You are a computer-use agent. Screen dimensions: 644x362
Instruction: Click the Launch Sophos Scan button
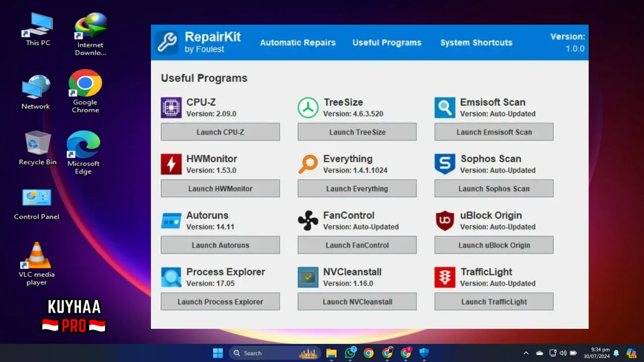coord(494,189)
